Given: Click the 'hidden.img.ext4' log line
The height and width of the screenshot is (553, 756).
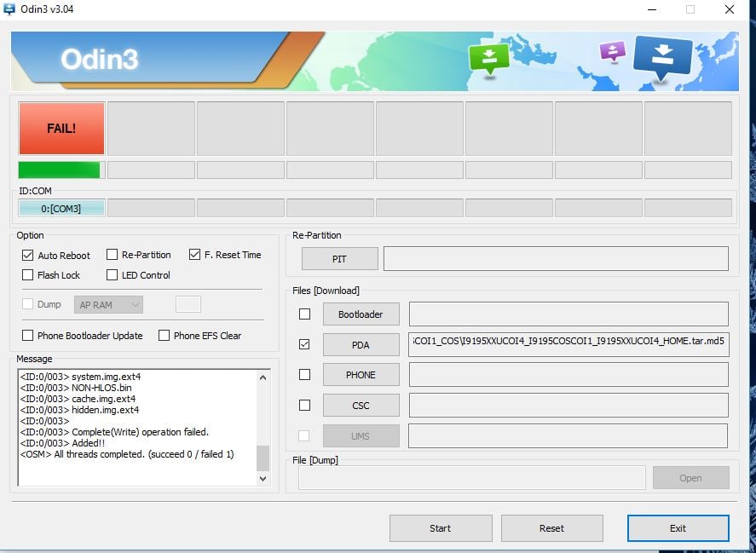Looking at the screenshot, I should pyautogui.click(x=79, y=410).
